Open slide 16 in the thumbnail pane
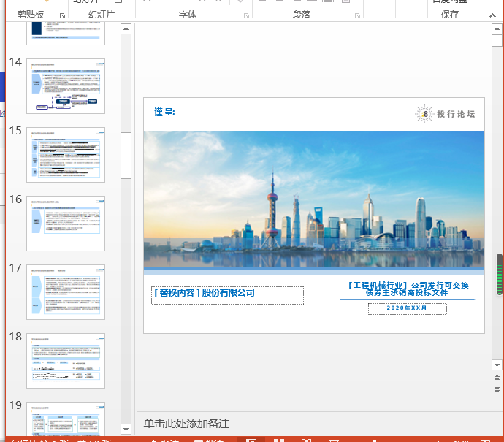 pyautogui.click(x=66, y=224)
